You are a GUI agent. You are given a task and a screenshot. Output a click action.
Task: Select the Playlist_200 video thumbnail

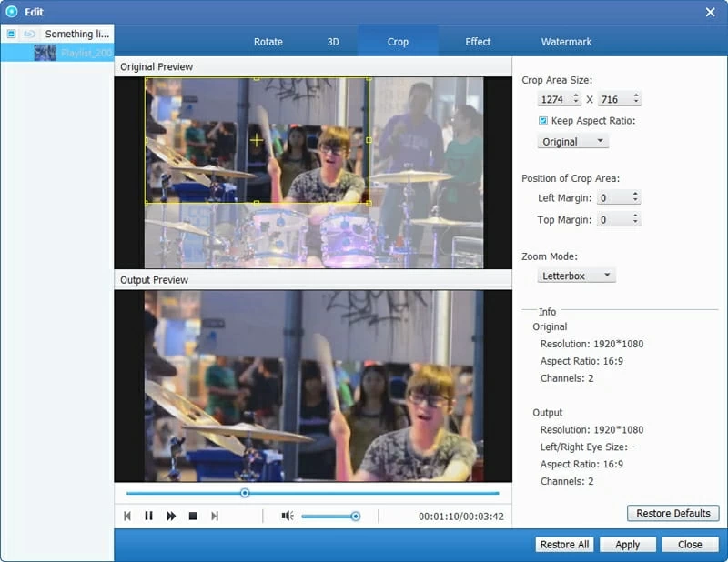45,53
